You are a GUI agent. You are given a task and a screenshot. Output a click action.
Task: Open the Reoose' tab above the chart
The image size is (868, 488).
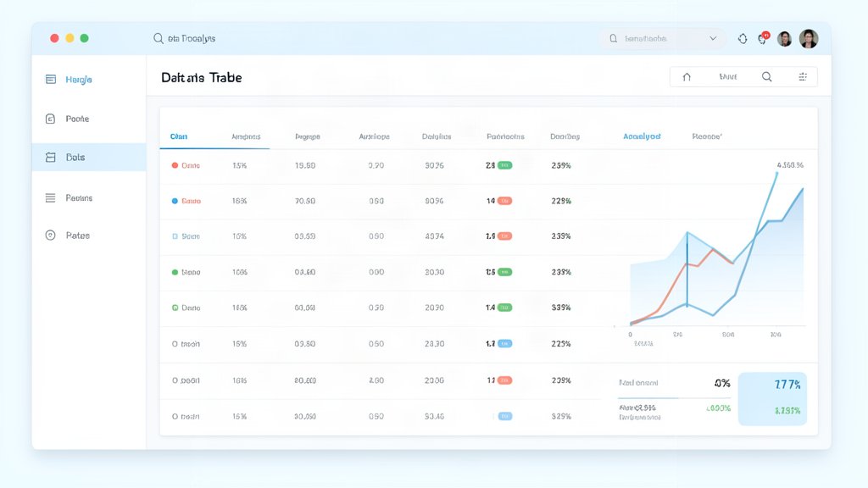[x=707, y=136]
